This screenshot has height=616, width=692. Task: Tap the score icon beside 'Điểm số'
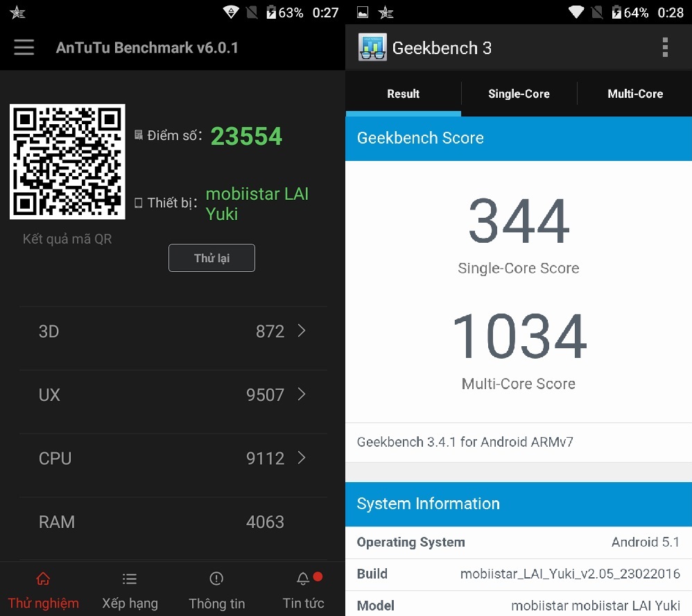tap(139, 135)
